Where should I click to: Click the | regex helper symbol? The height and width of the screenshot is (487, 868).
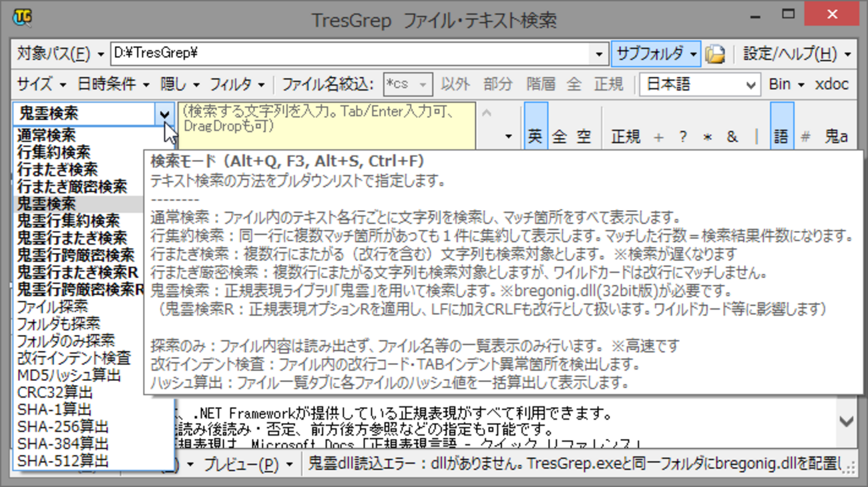756,137
